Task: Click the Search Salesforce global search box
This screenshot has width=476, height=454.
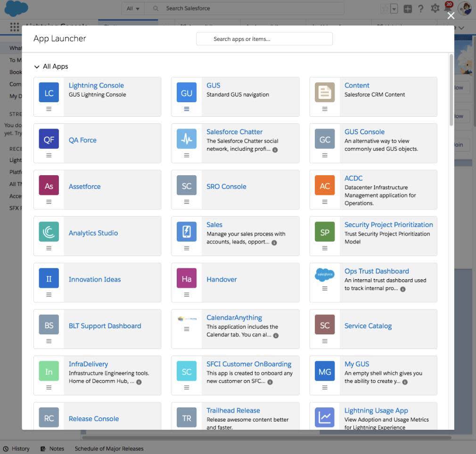Action: 245,8
